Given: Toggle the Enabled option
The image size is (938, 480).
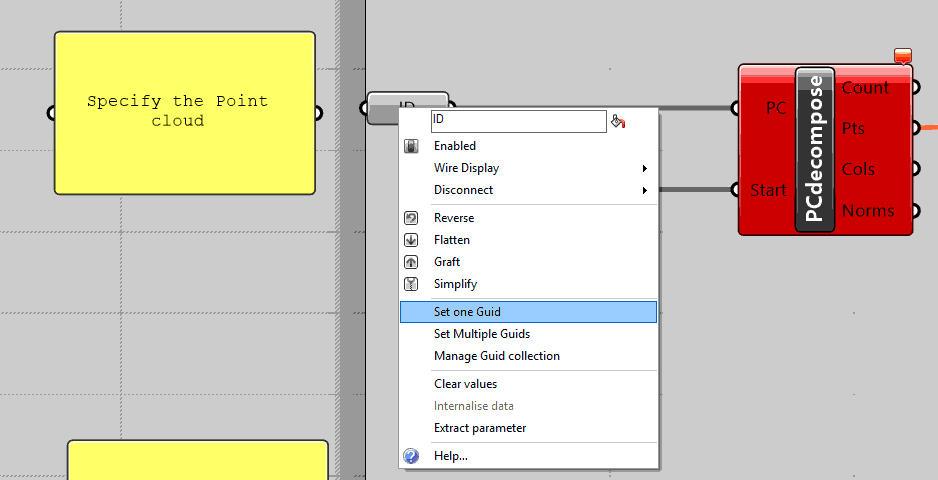Looking at the screenshot, I should click(x=454, y=146).
